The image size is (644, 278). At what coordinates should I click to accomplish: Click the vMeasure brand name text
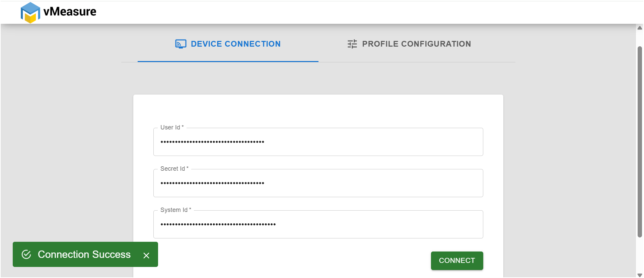[x=70, y=12]
